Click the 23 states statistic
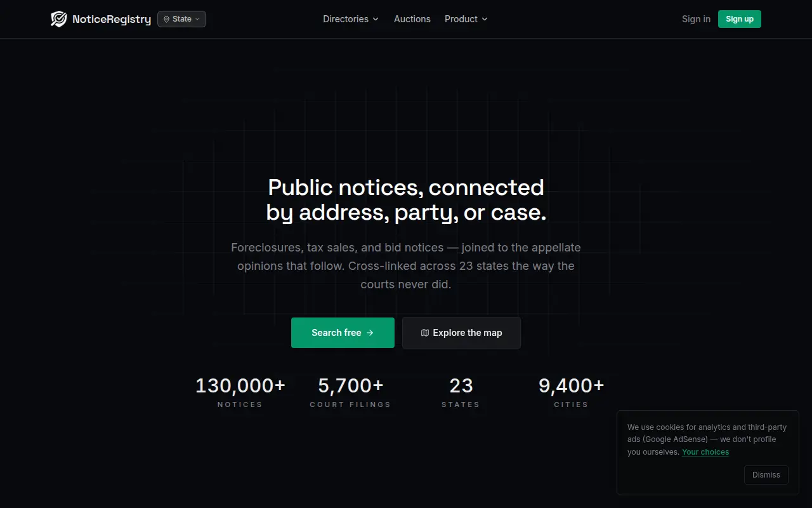This screenshot has height=508, width=812. [461, 392]
